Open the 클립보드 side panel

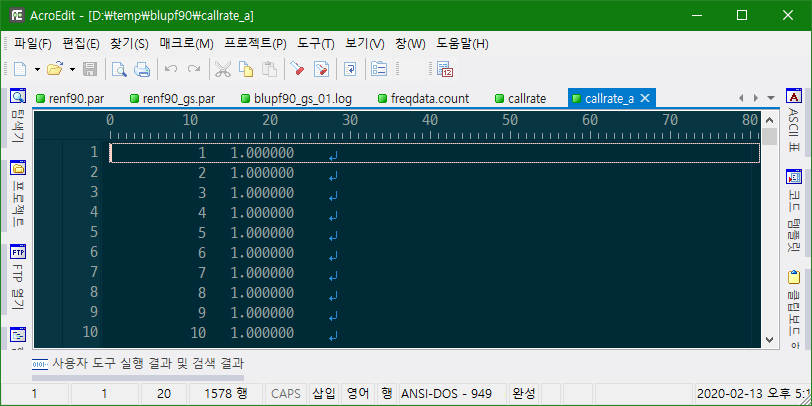(x=793, y=310)
